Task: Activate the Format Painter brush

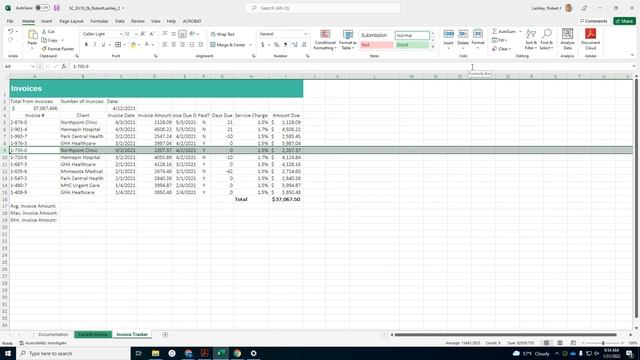Action: click(44, 49)
